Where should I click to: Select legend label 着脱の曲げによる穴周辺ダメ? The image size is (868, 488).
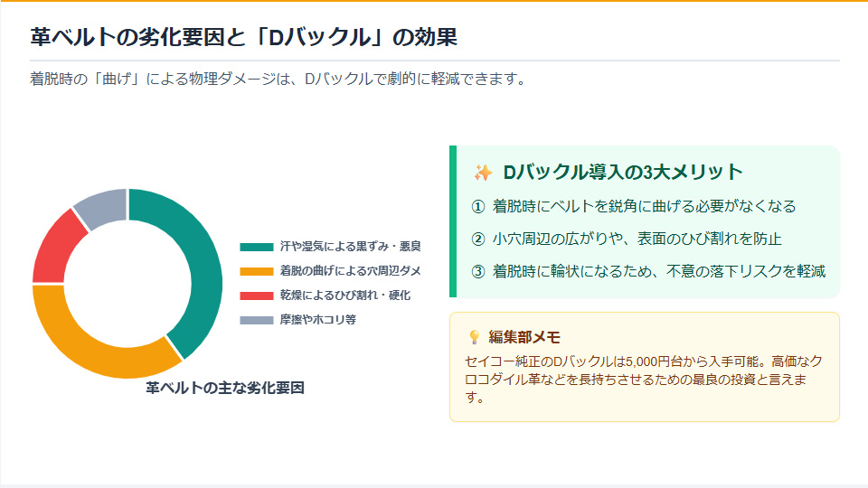tap(351, 270)
